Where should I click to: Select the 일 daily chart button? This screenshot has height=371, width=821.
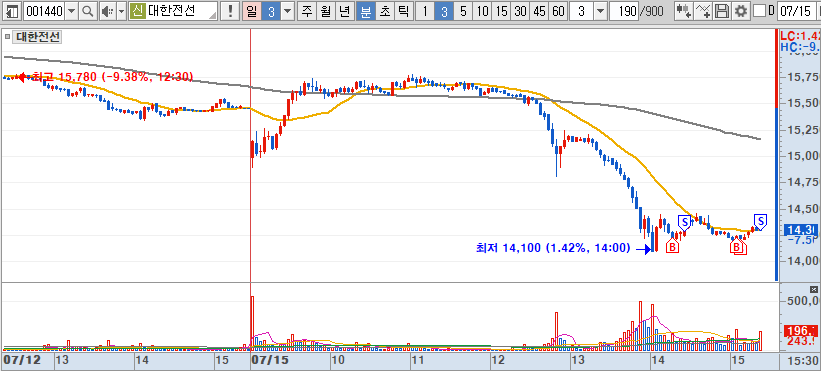(251, 11)
